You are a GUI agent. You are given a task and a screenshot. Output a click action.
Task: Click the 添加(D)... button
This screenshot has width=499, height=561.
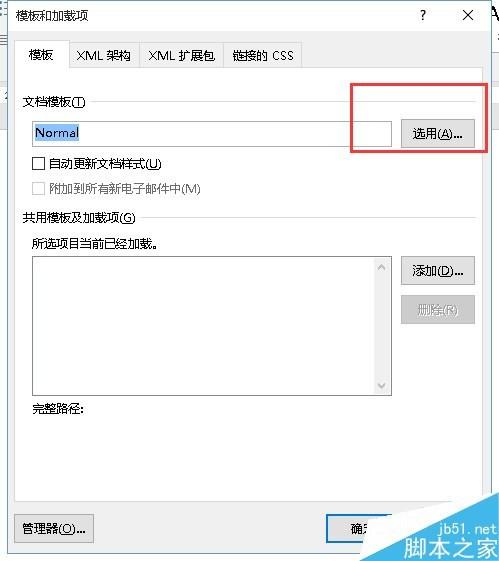pos(438,270)
